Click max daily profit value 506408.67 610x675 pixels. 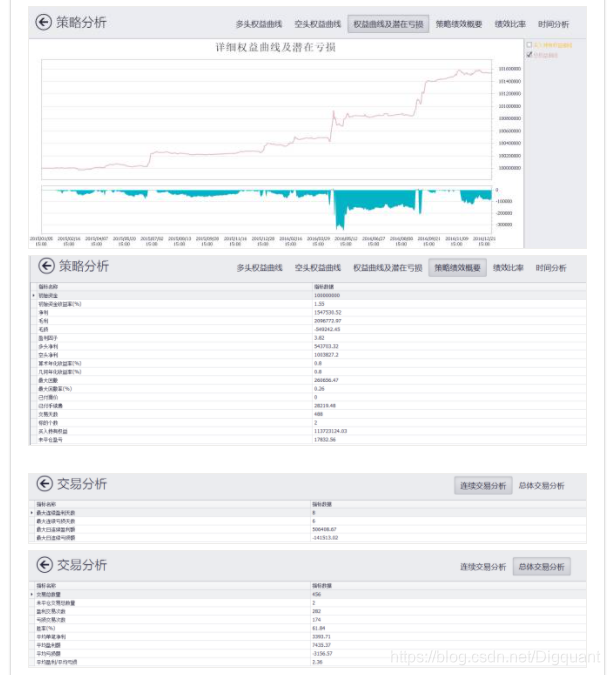click(325, 529)
